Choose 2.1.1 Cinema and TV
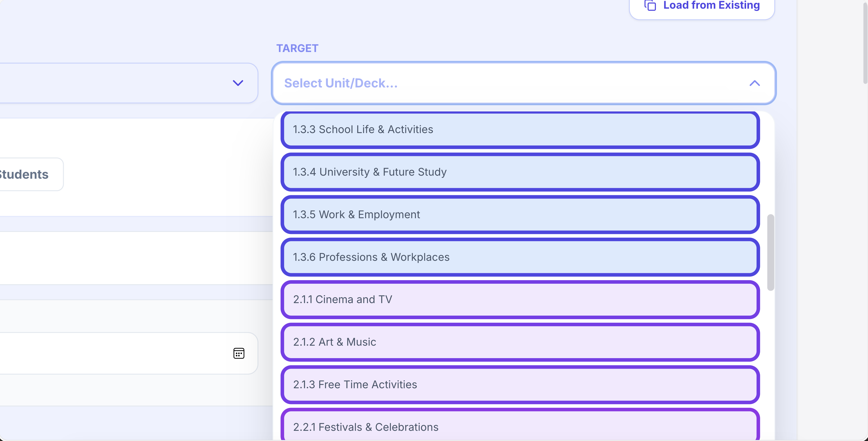Image resolution: width=868 pixels, height=441 pixels. [520, 300]
